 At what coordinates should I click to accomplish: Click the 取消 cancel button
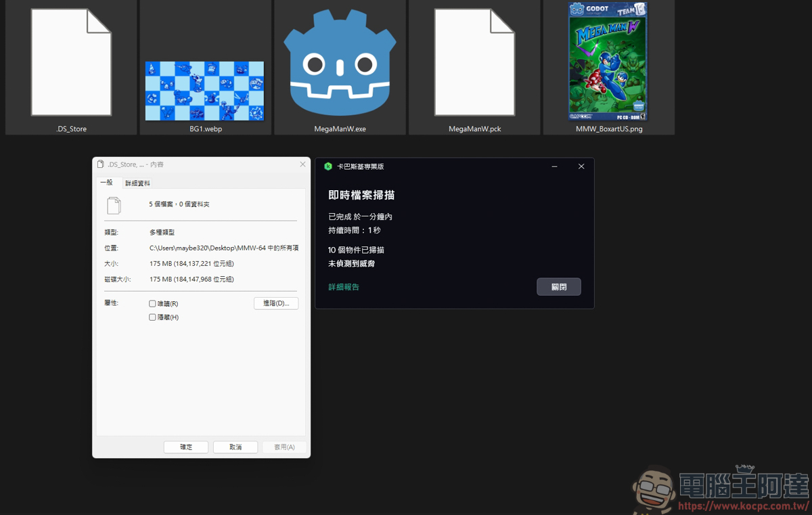(x=235, y=447)
